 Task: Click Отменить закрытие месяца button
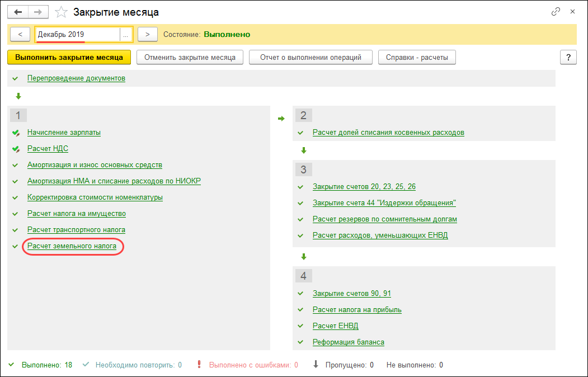point(190,57)
